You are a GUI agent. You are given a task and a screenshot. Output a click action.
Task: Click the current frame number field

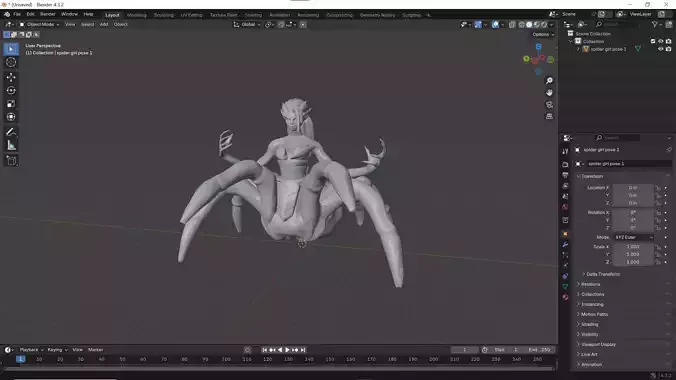(465, 350)
